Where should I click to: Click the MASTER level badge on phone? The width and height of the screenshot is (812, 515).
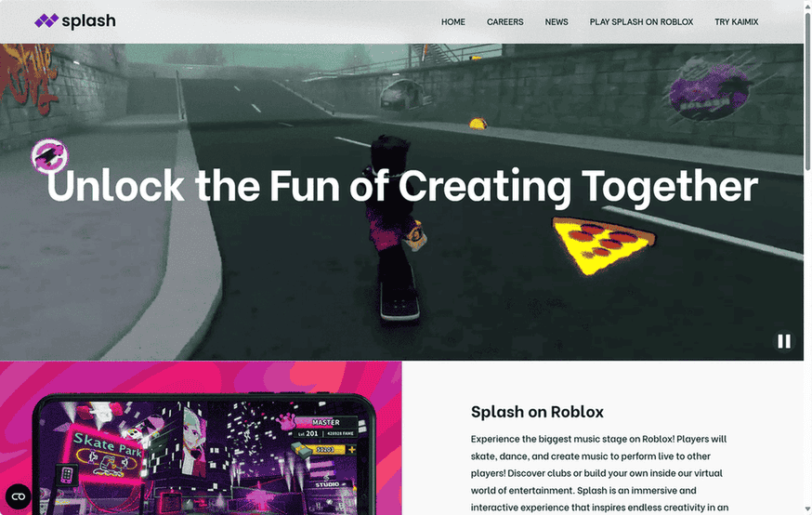coord(326,422)
